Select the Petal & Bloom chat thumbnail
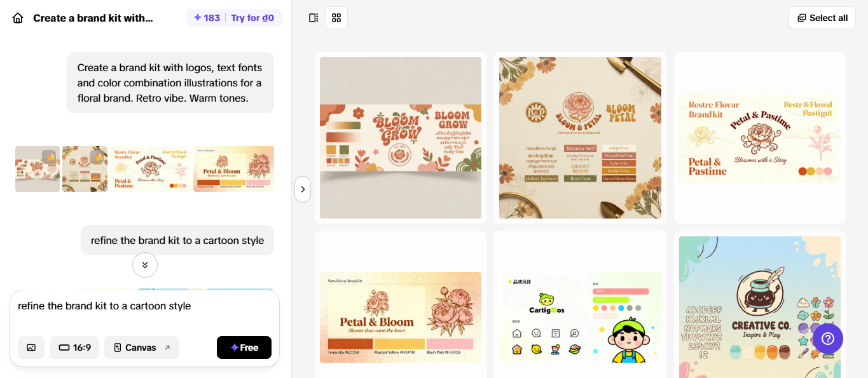 (x=233, y=169)
